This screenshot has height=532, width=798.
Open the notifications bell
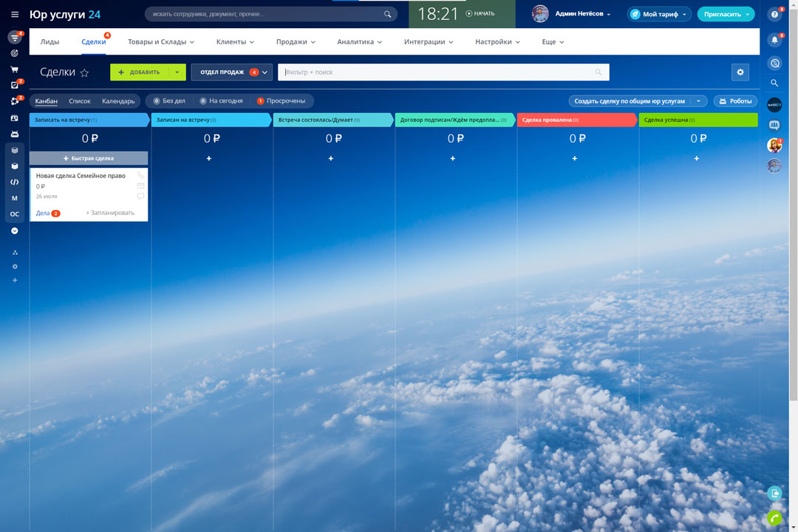tap(774, 40)
